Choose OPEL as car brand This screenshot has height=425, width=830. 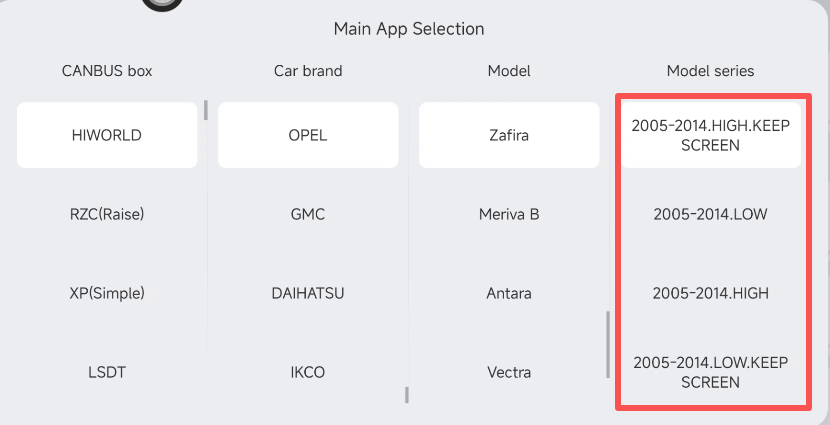pos(308,135)
